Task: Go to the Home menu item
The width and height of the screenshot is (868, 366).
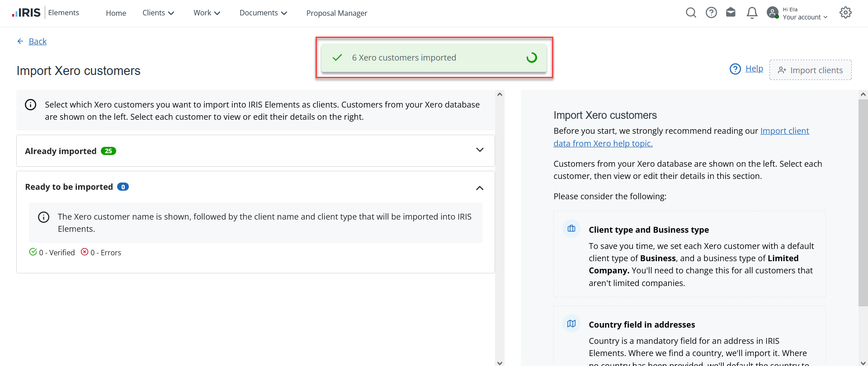Action: [x=116, y=13]
